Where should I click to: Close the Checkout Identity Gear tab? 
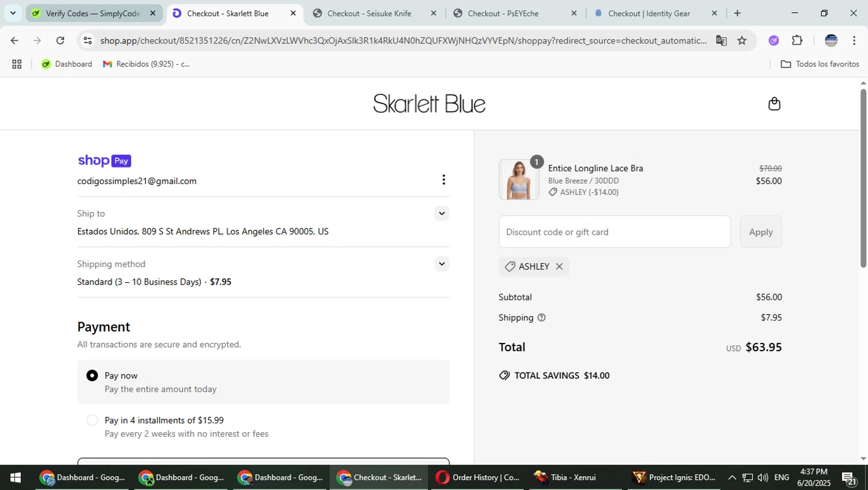point(714,13)
